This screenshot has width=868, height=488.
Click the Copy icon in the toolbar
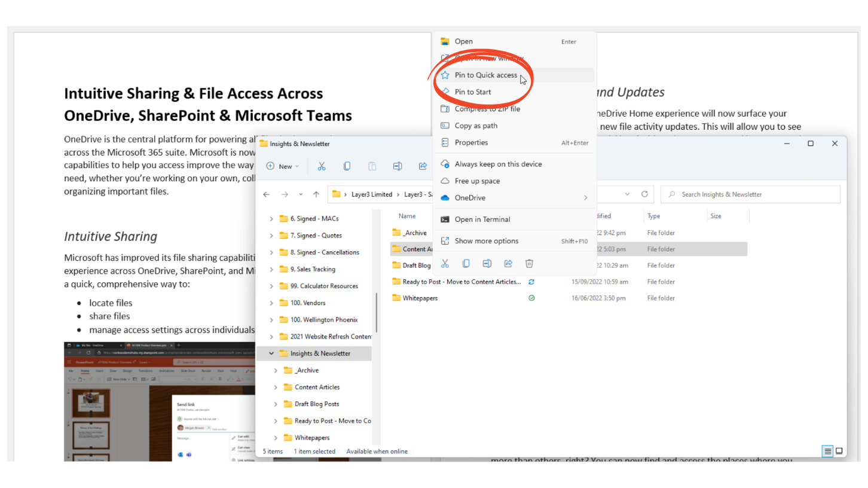[x=347, y=166]
